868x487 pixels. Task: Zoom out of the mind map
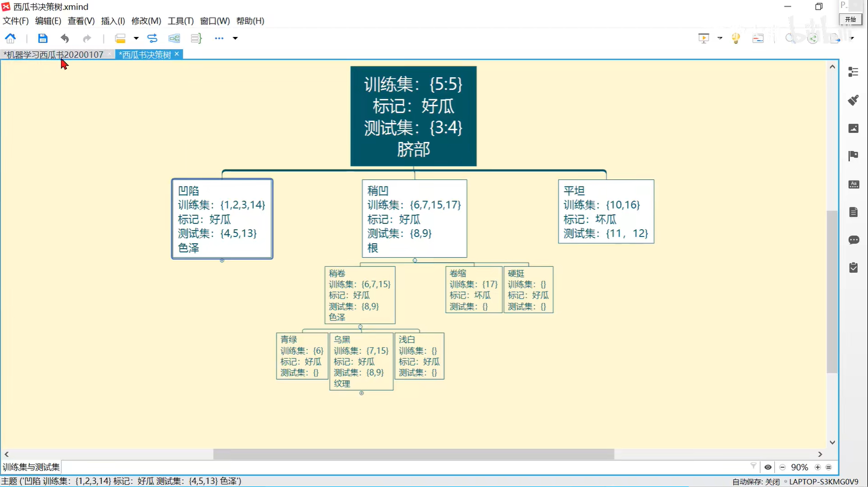782,467
